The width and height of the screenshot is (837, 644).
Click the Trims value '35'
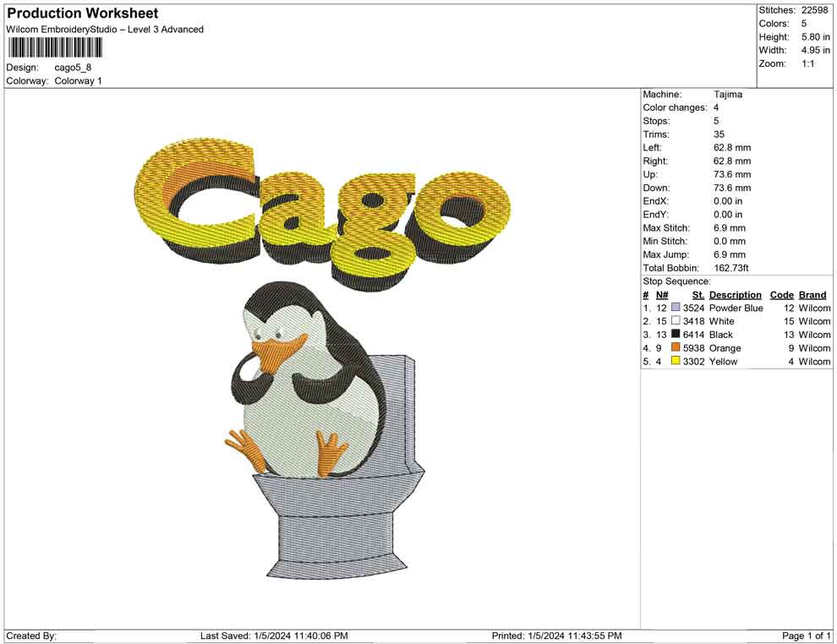719,134
